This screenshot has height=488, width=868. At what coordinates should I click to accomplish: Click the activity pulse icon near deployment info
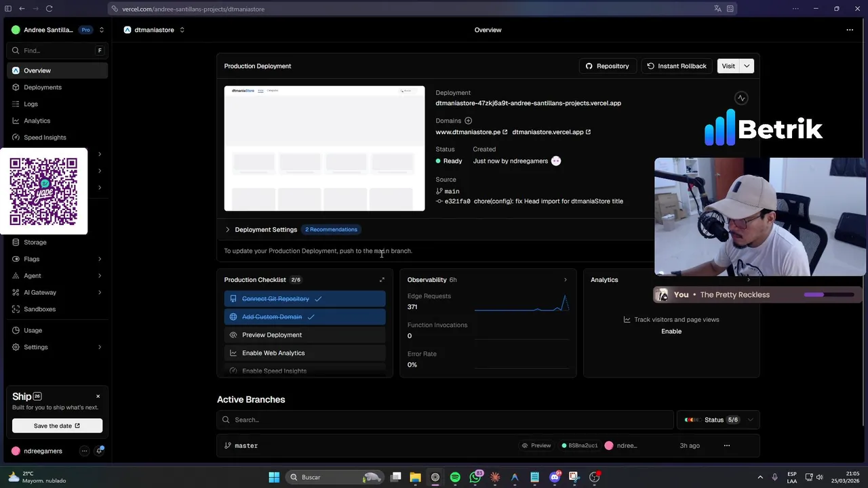741,98
